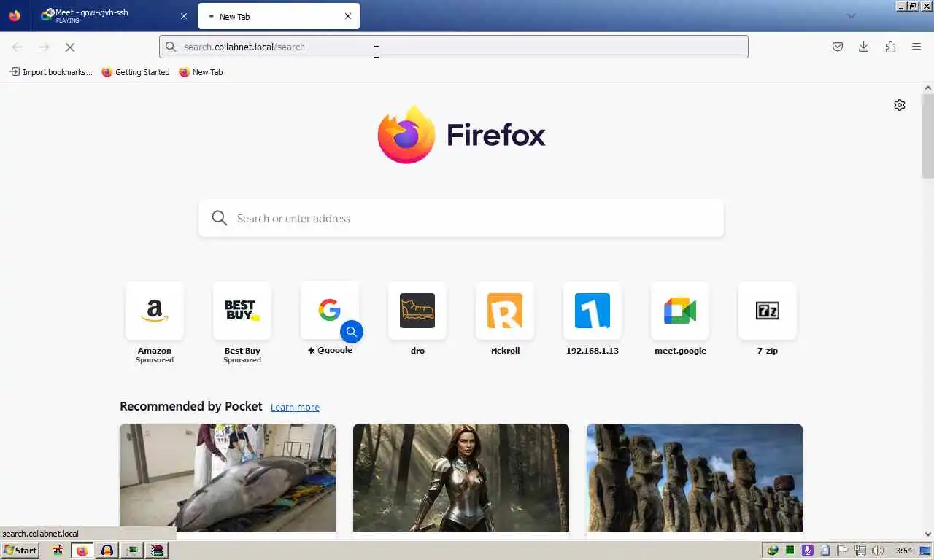Stop loading the page
This screenshot has height=560, width=934.
coord(70,47)
